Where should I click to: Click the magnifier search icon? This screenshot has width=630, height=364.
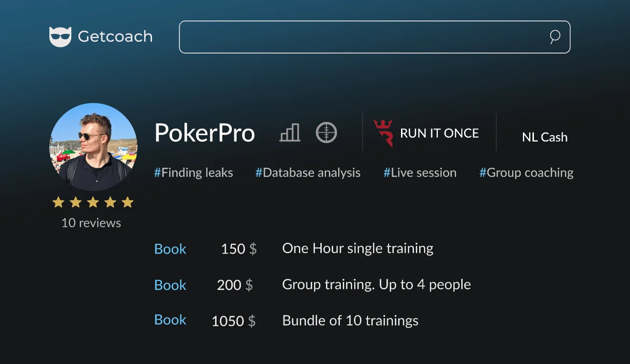(554, 37)
